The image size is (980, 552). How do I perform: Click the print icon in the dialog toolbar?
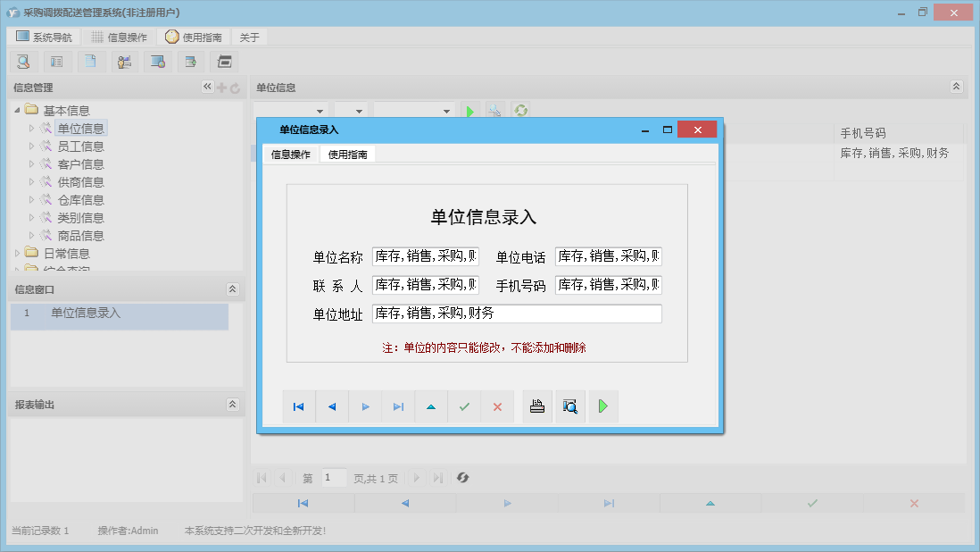pos(536,406)
